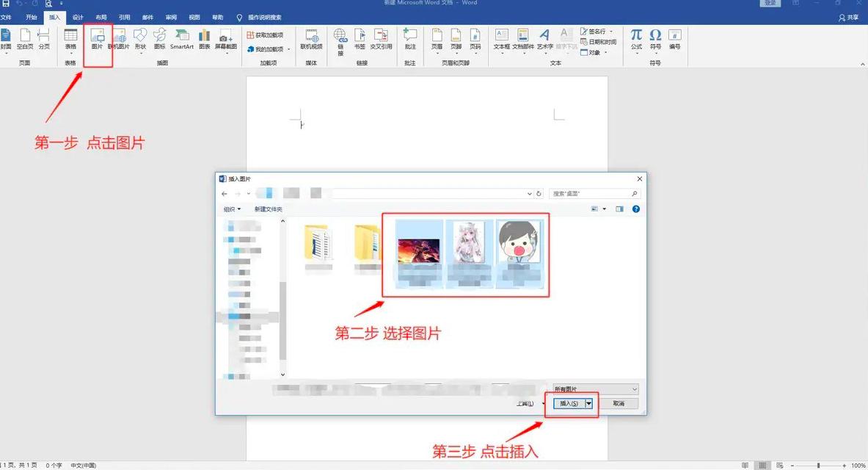Go back with dialog back arrow

(225, 193)
